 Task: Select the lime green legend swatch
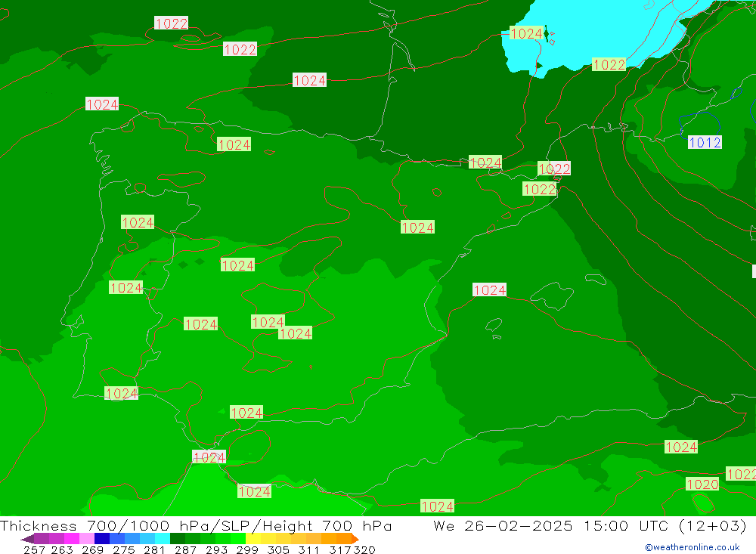(x=238, y=539)
